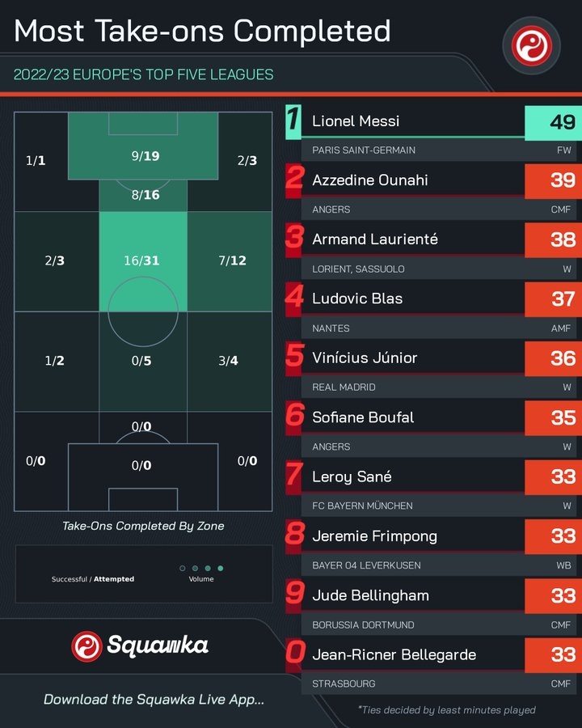Image resolution: width=582 pixels, height=728 pixels.
Task: Select the empty outlined volume dot
Action: click(x=183, y=568)
